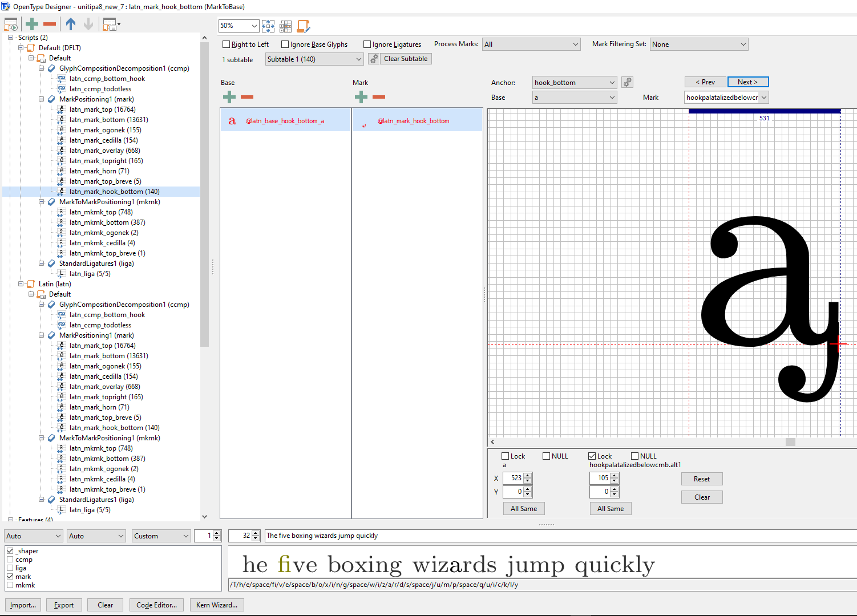The width and height of the screenshot is (857, 616).
Task: Remove the mark glyph with the red minus
Action: pos(379,97)
